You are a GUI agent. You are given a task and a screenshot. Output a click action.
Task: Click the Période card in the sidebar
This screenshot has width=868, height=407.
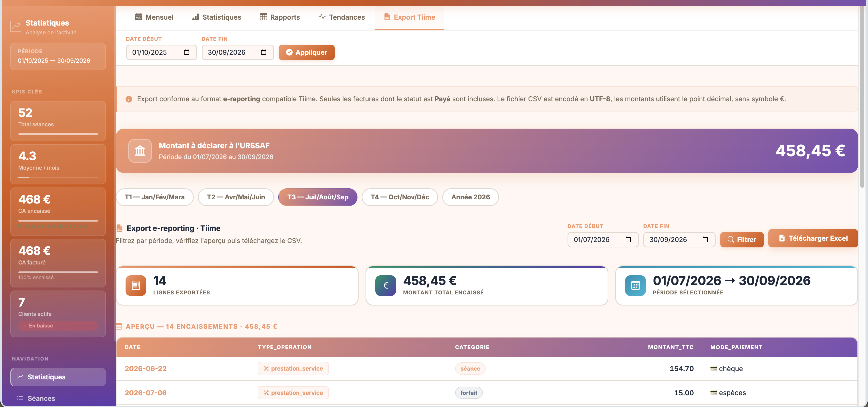pos(58,56)
